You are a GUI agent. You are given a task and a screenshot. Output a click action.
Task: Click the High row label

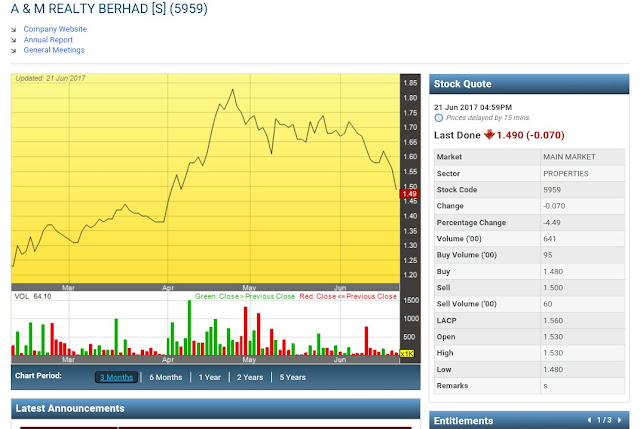point(445,353)
